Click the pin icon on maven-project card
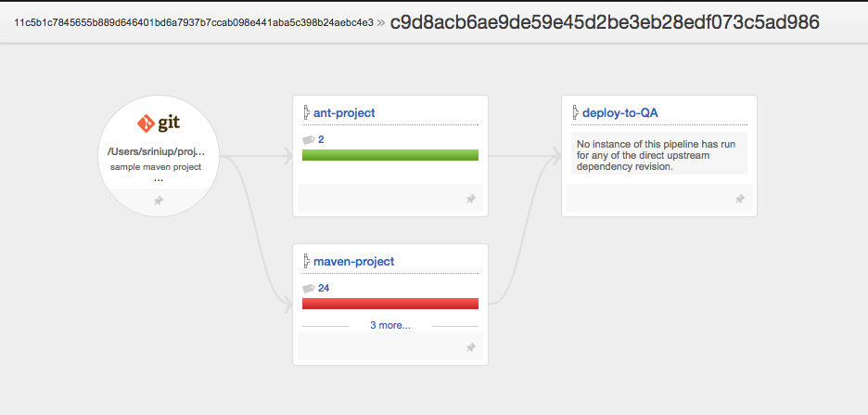 tap(470, 347)
